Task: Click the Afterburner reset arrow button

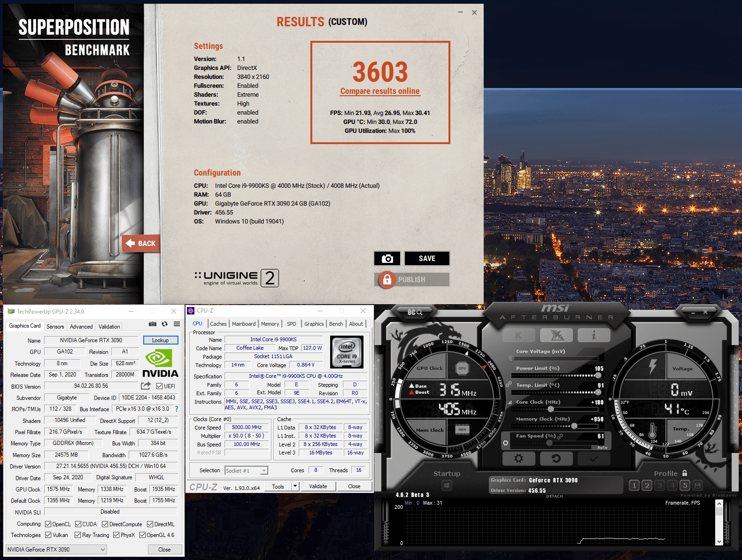Action: 556,459
